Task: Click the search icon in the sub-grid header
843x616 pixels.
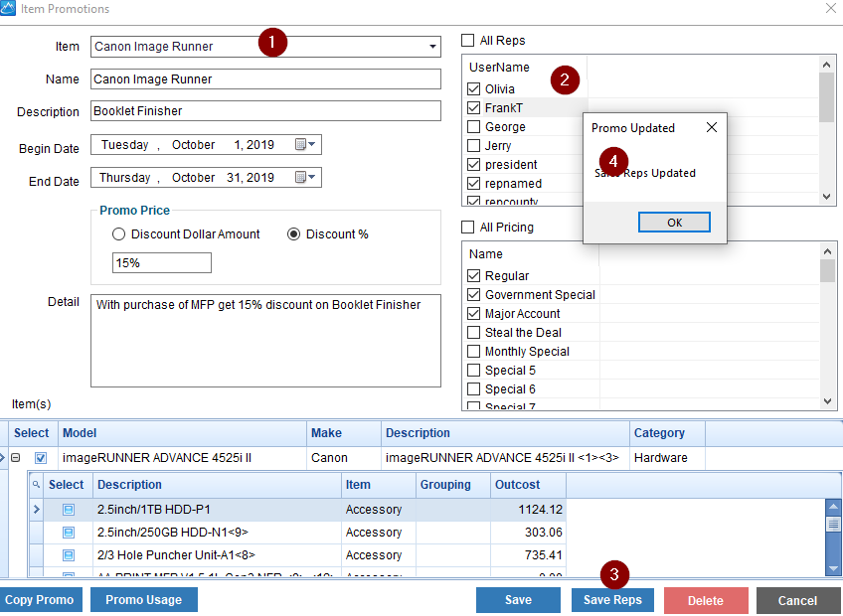Action: 36,484
